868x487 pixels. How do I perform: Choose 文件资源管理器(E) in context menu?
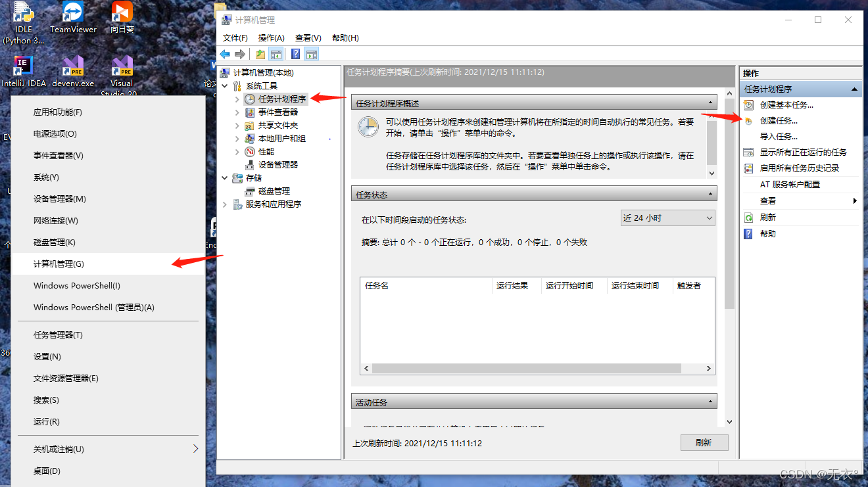(x=108, y=379)
